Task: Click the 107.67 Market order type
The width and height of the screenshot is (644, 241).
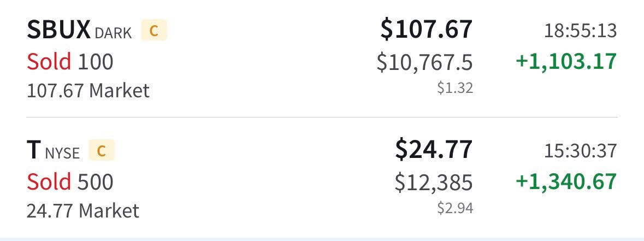Action: click(x=88, y=90)
